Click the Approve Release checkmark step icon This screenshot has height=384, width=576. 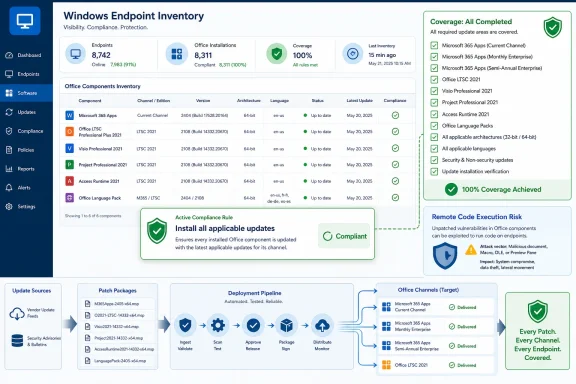(x=253, y=325)
